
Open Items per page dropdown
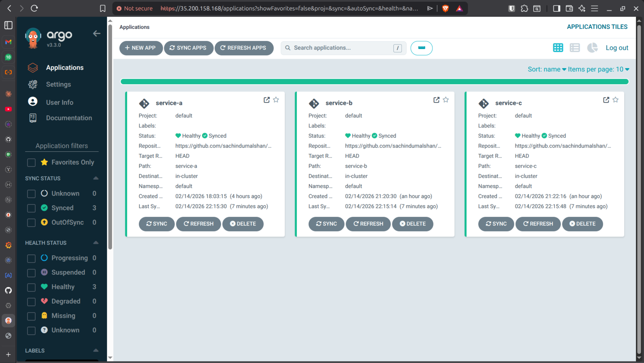(598, 69)
